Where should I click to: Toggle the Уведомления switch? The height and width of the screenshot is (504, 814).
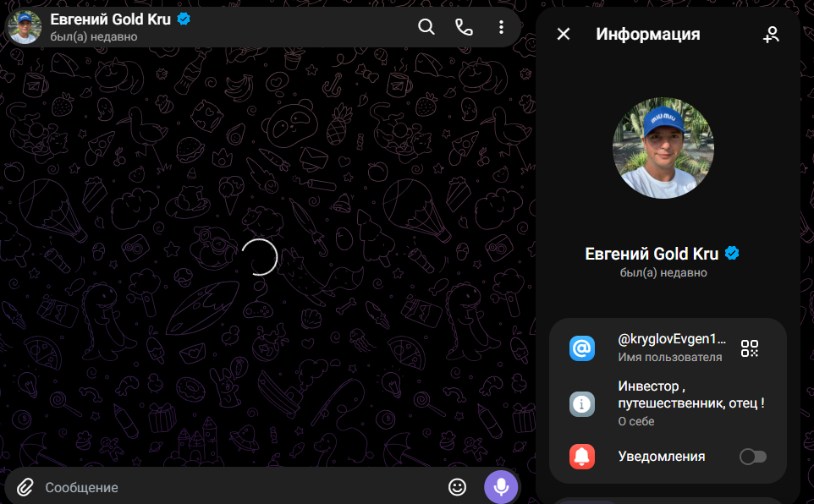tap(753, 457)
